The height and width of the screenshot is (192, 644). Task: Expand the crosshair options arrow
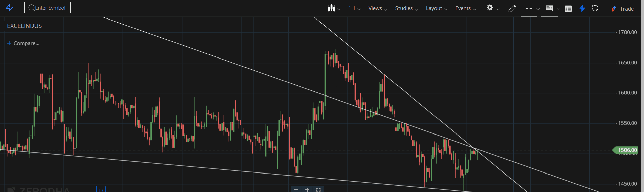pos(538,9)
